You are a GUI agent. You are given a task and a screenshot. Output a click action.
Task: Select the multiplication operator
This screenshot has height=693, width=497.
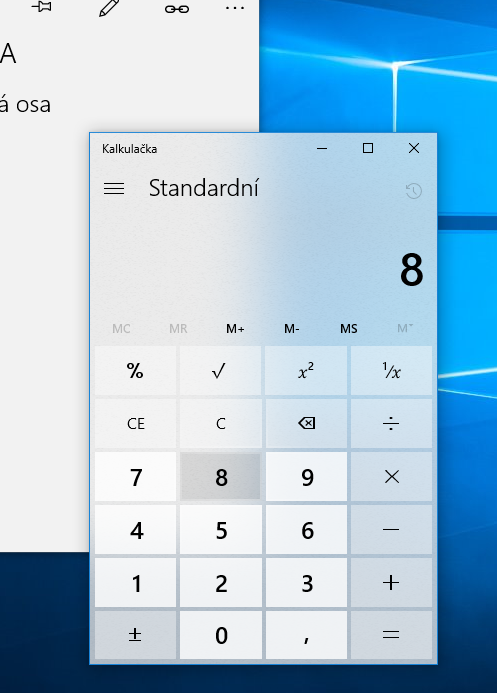click(x=391, y=476)
